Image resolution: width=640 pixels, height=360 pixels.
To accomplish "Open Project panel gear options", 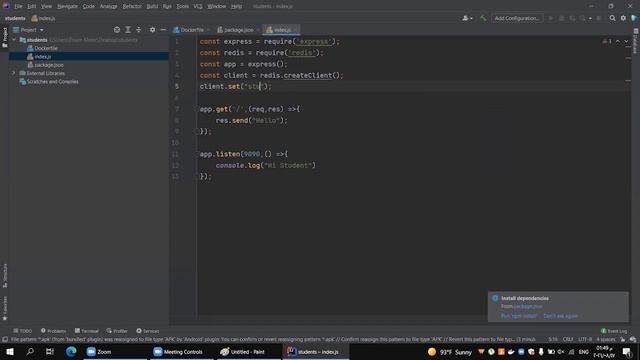I will (x=152, y=30).
